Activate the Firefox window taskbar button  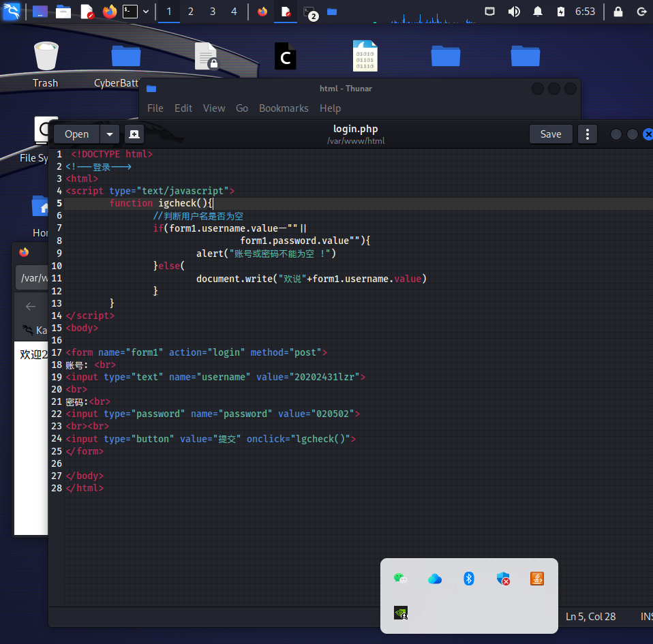tap(262, 12)
